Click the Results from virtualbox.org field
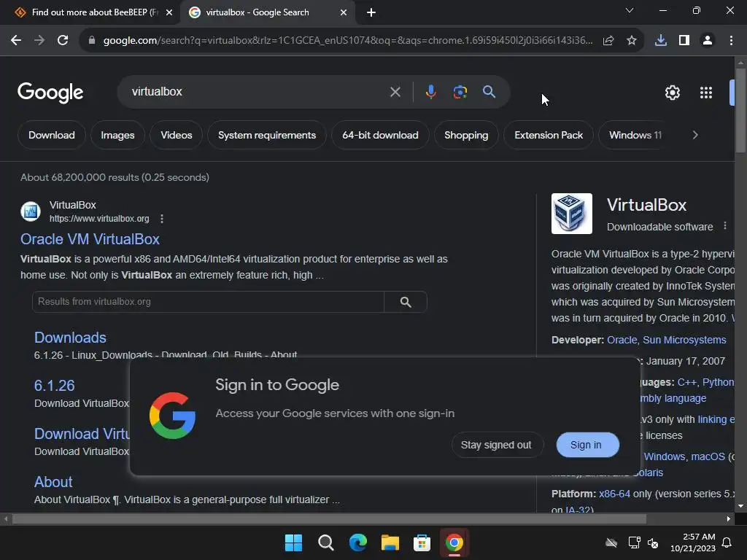This screenshot has height=560, width=747. (x=208, y=302)
